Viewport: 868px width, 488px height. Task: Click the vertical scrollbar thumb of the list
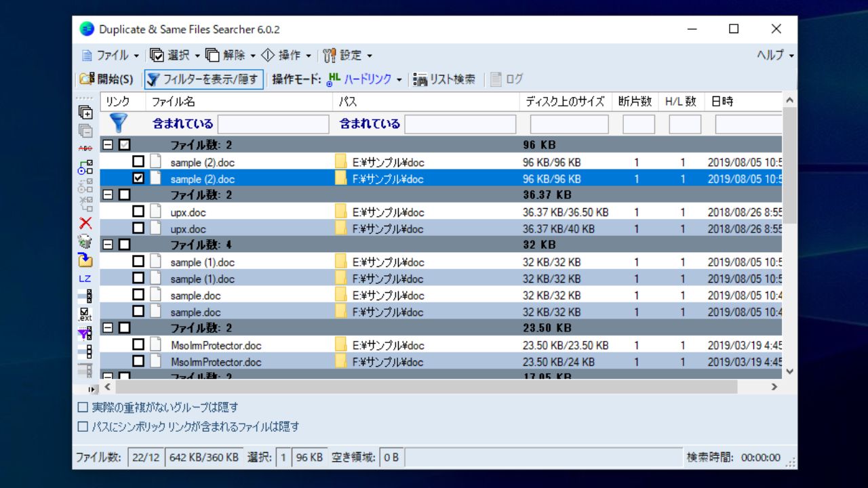click(789, 165)
